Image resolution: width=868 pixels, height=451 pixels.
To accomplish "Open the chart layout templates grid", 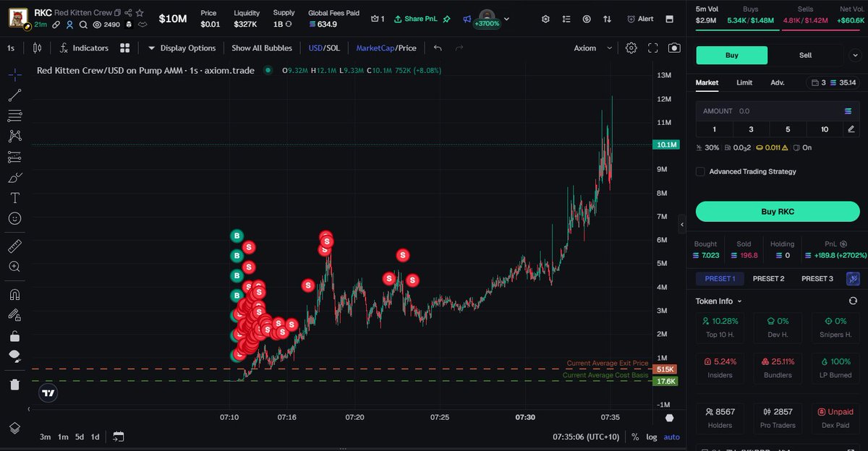I will [x=125, y=48].
